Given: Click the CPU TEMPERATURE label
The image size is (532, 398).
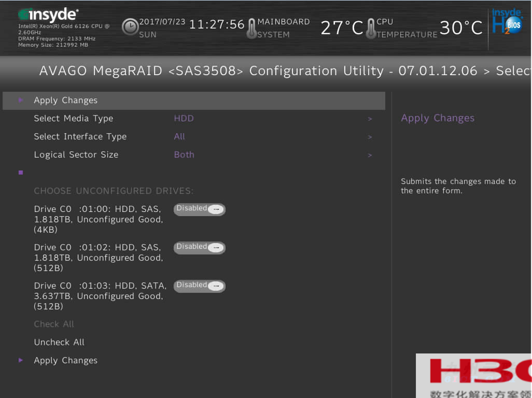Looking at the screenshot, I should point(407,28).
